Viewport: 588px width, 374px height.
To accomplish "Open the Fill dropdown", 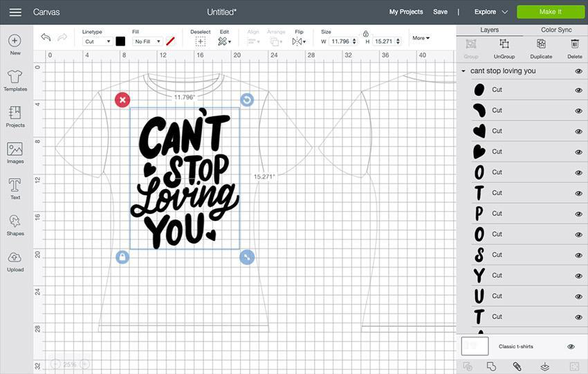I will (147, 42).
